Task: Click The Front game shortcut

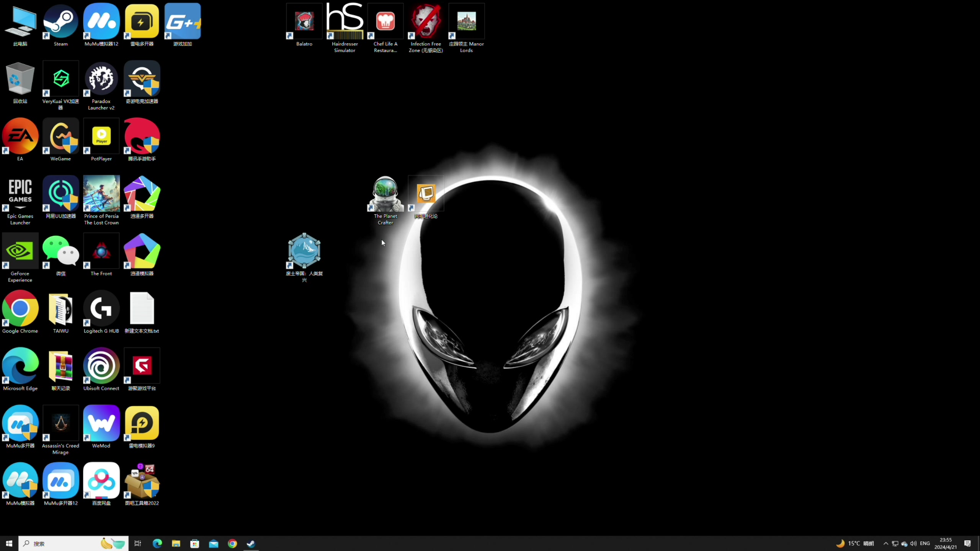Action: pos(101,254)
